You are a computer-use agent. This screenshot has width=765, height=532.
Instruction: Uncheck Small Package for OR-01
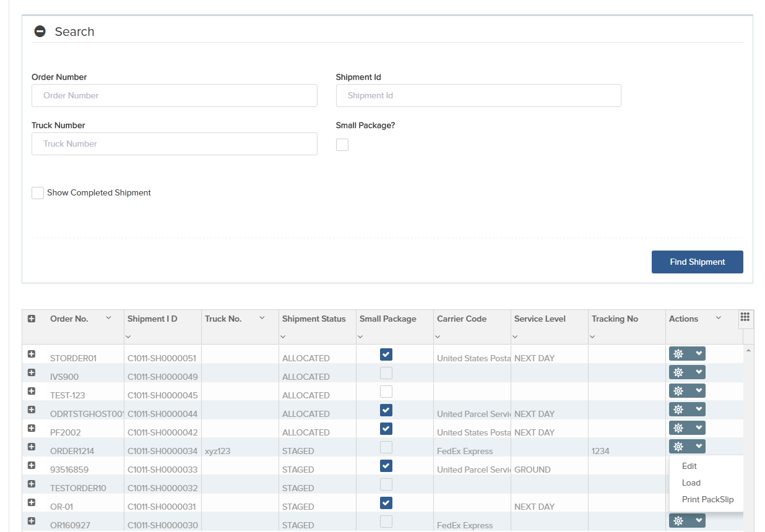(386, 503)
